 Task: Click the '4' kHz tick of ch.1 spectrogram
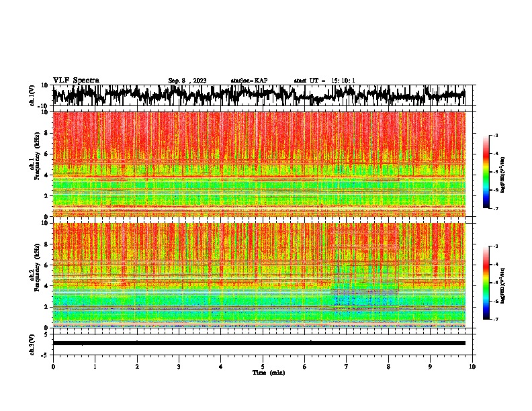coord(47,175)
